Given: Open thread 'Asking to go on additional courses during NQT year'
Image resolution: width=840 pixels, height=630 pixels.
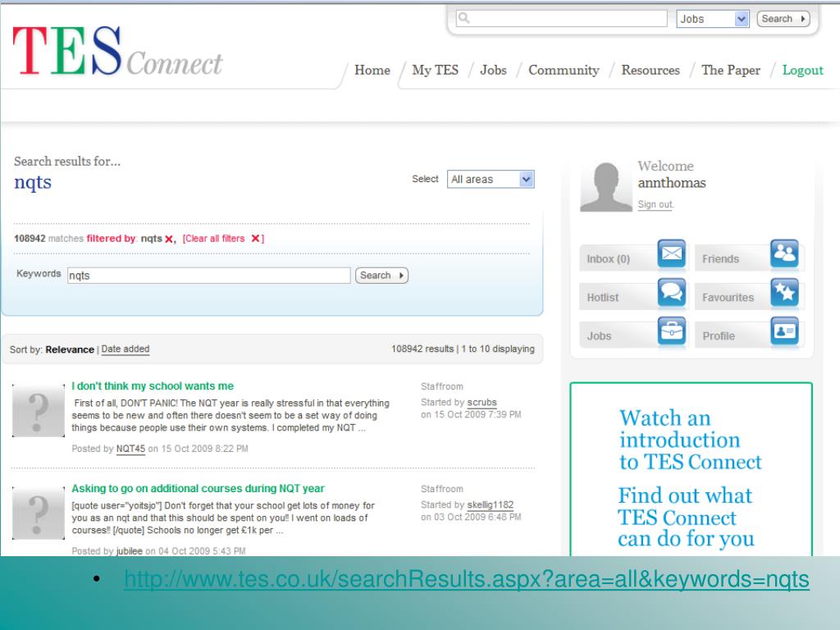Looking at the screenshot, I should pos(199,489).
